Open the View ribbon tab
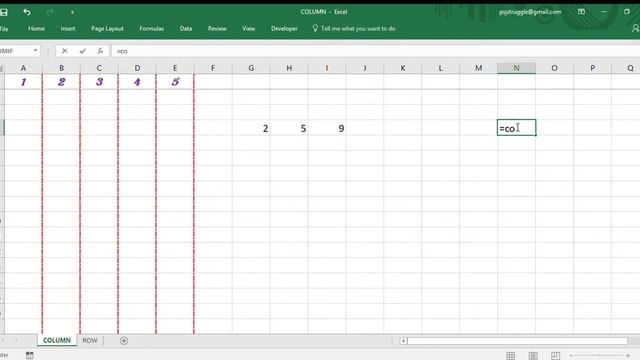 249,29
